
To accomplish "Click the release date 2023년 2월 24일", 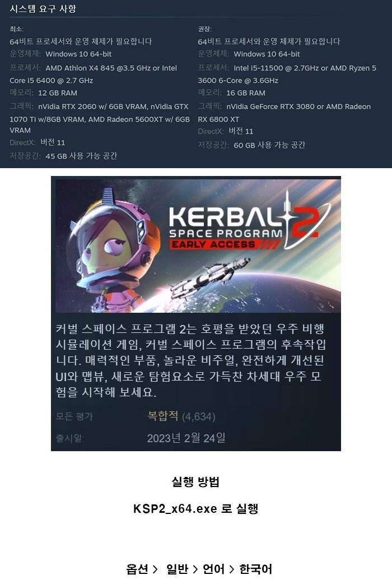I will click(x=186, y=438).
